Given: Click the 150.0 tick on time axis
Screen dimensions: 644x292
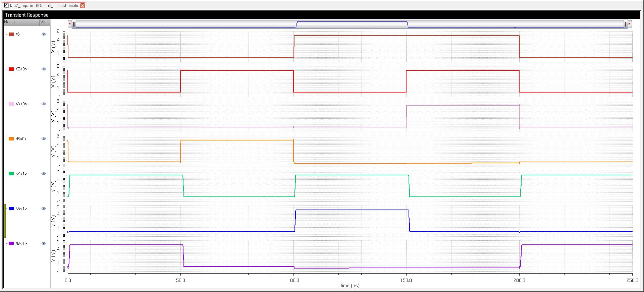Looking at the screenshot, I should [x=406, y=280].
